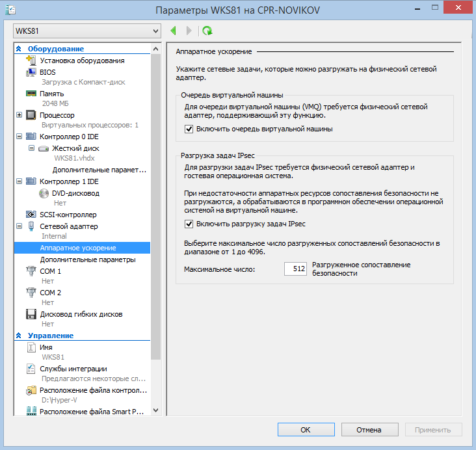Uncheck Включить разгрузку задач IPsec

point(189,224)
